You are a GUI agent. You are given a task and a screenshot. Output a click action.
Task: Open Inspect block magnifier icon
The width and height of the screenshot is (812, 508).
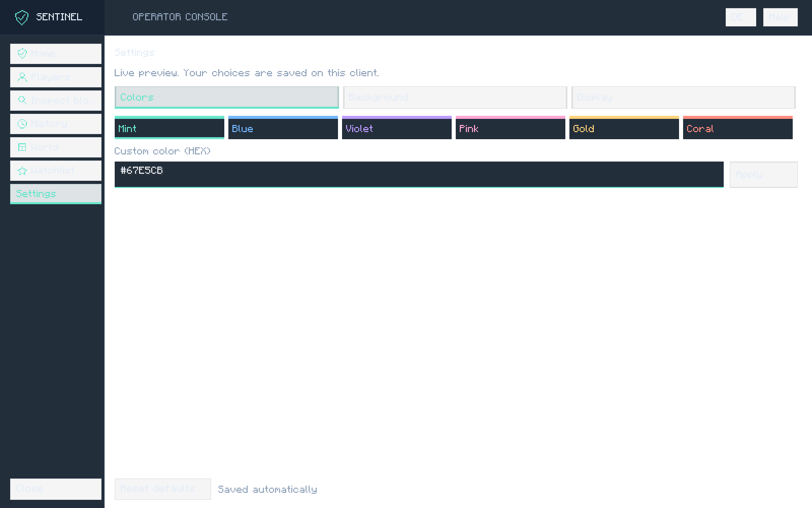tap(22, 100)
